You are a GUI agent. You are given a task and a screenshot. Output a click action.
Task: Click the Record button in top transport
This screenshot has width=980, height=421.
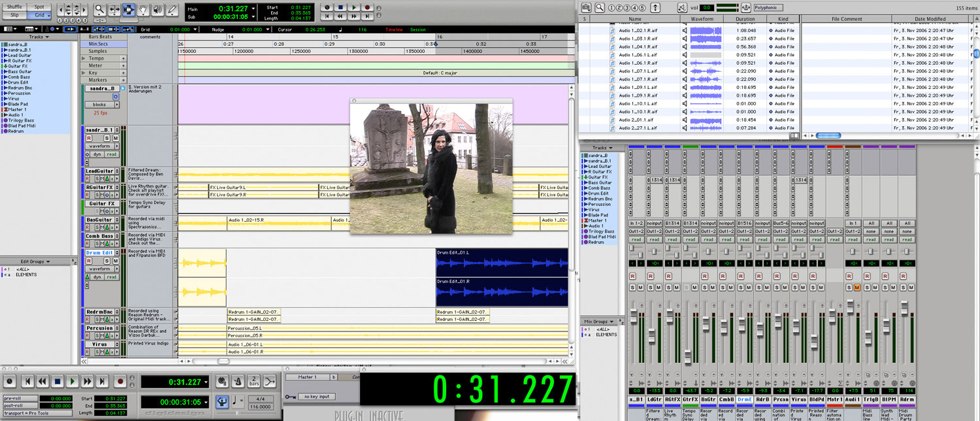[x=367, y=7]
